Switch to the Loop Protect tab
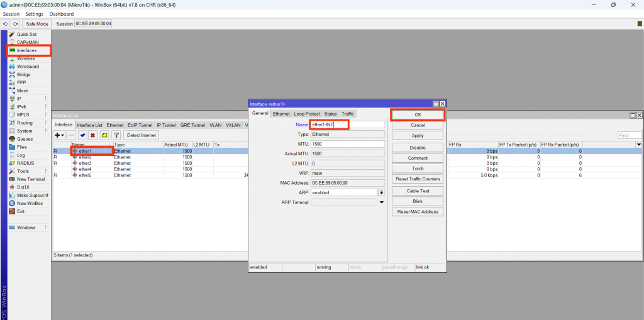 (307, 114)
